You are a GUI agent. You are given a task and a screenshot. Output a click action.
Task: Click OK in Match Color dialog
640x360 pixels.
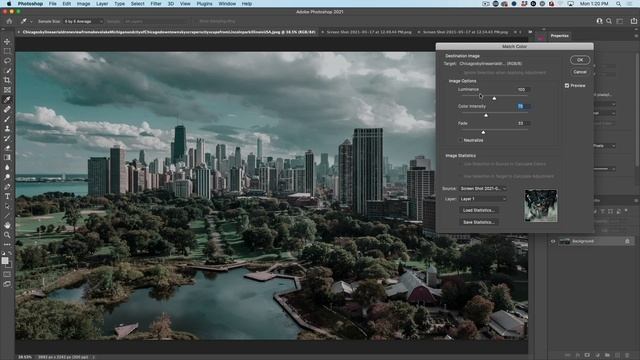click(x=580, y=60)
